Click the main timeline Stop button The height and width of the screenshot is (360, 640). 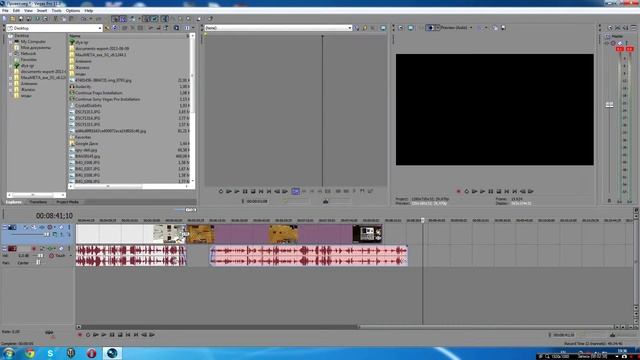pyautogui.click(x=120, y=335)
